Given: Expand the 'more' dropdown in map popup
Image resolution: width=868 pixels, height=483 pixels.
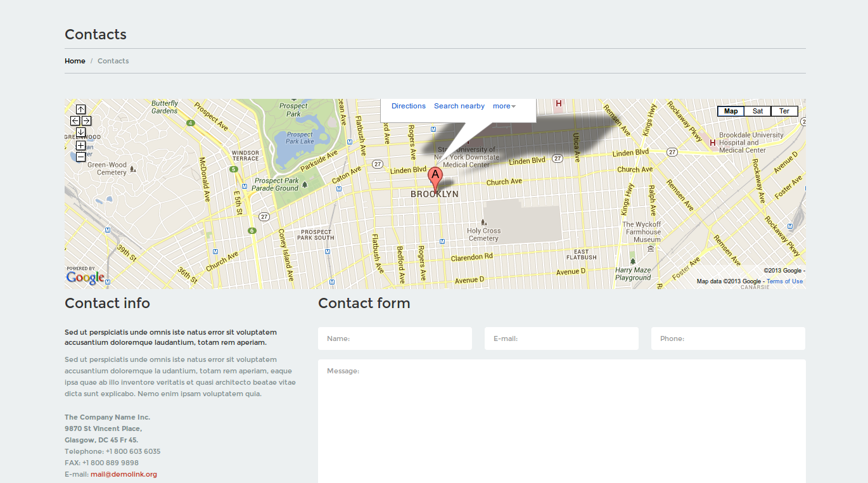Looking at the screenshot, I should point(504,106).
